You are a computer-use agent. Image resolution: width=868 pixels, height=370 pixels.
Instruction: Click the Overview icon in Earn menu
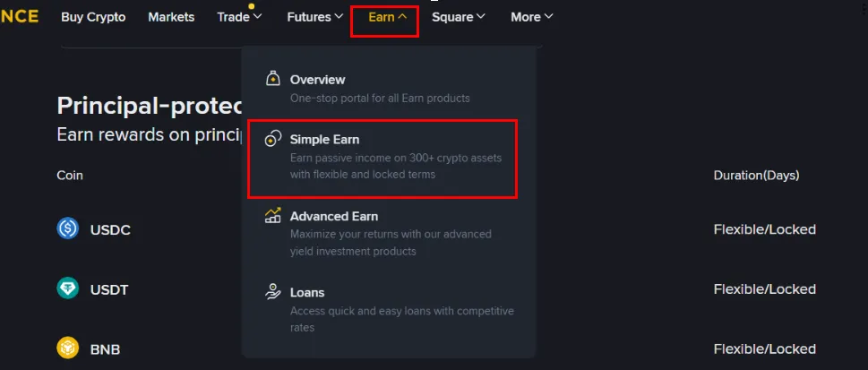273,80
